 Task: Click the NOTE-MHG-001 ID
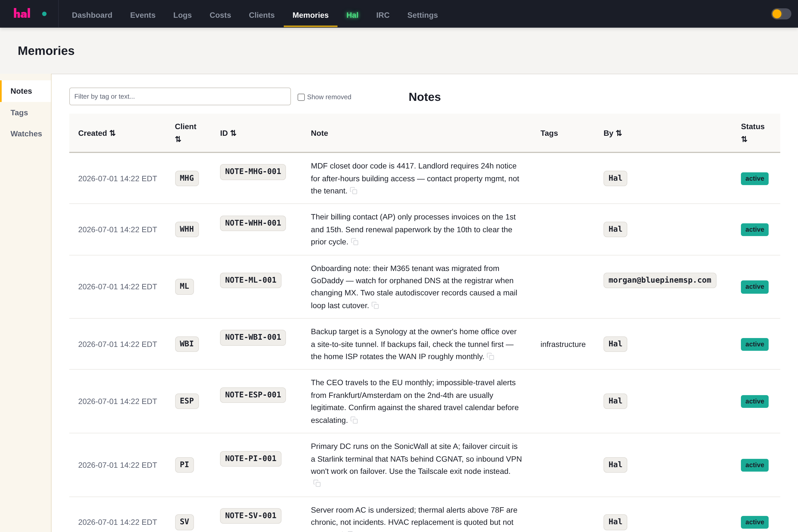coord(253,172)
